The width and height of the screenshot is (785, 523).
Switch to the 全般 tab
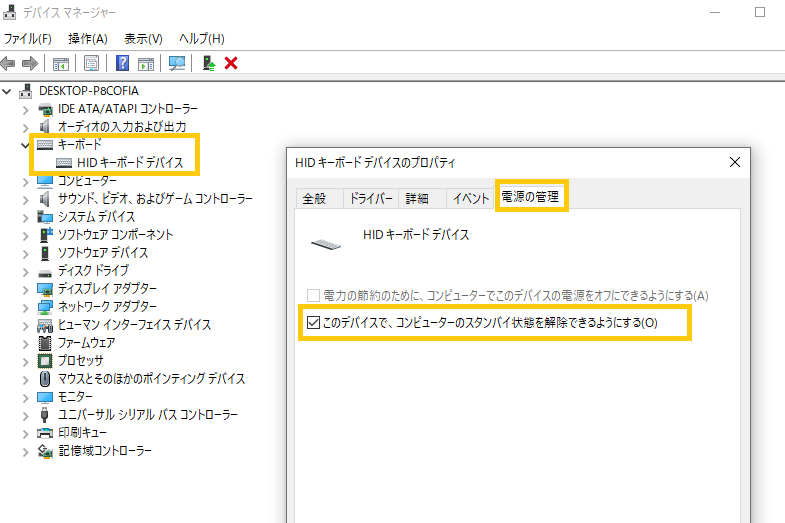(319, 199)
